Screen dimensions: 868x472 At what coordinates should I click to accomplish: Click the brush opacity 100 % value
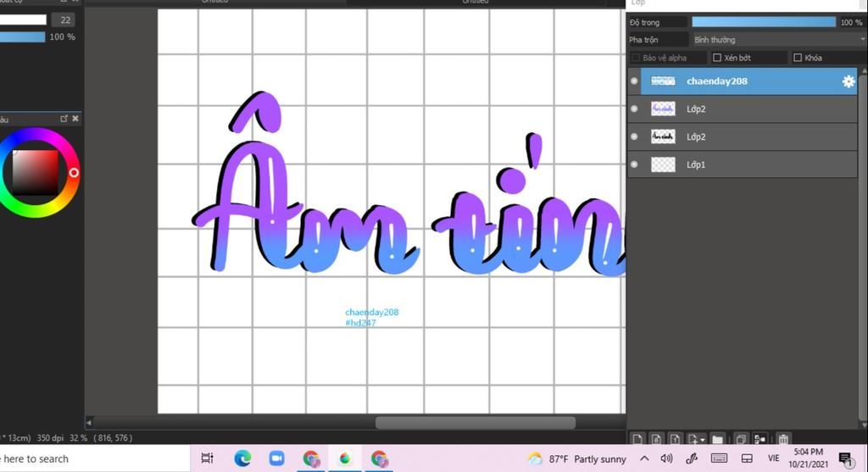62,37
